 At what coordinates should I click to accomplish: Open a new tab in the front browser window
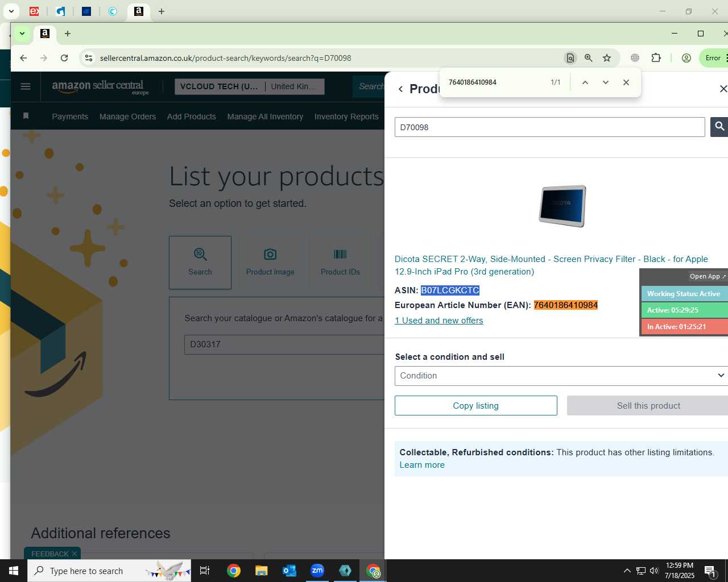click(x=68, y=34)
